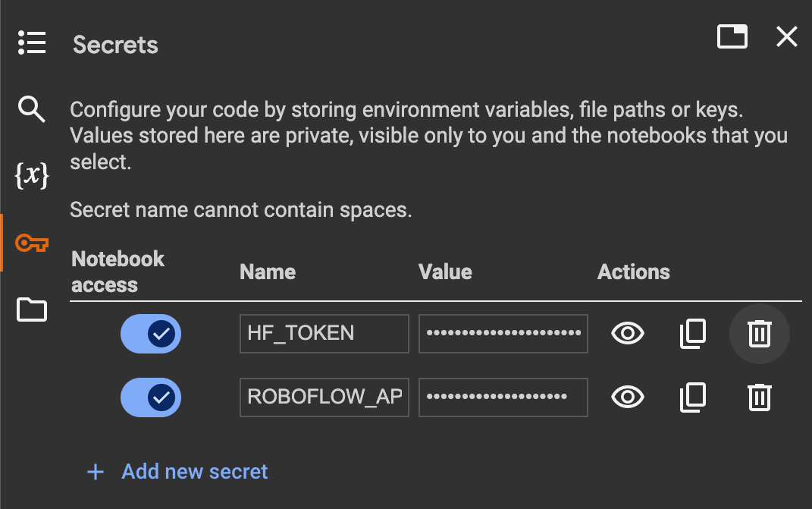Viewport: 812px width, 509px height.
Task: Copy the ROBOFLOW_AP secret value
Action: coord(692,397)
